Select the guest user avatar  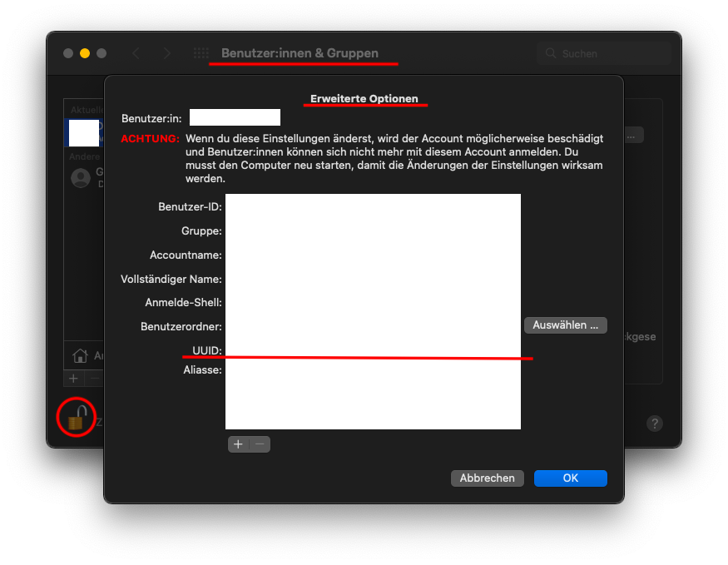pos(81,178)
